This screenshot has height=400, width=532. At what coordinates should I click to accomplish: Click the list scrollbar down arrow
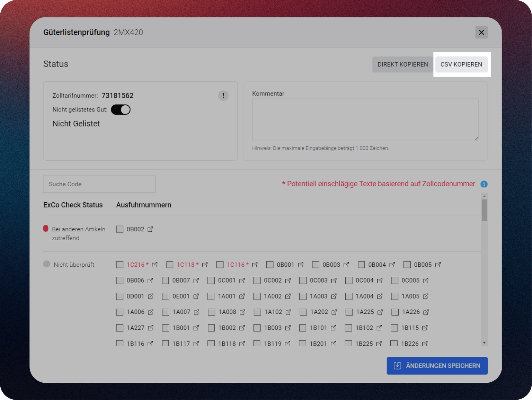(484, 343)
